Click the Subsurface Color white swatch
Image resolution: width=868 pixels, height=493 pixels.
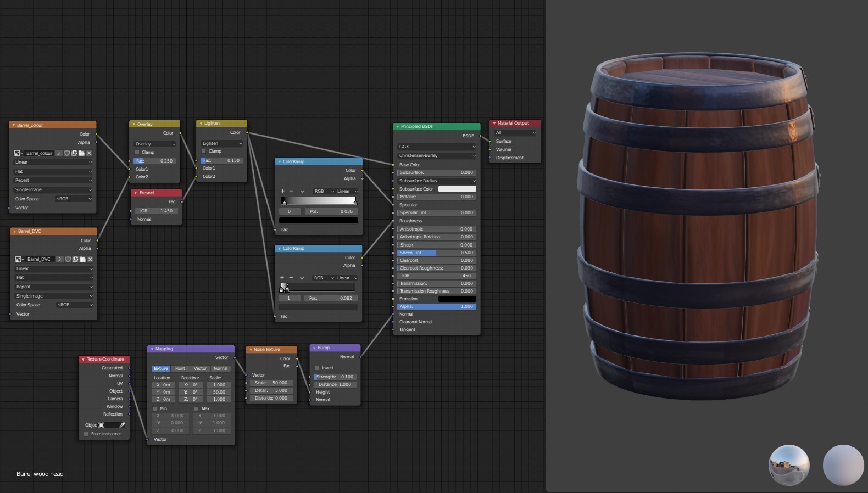point(457,189)
